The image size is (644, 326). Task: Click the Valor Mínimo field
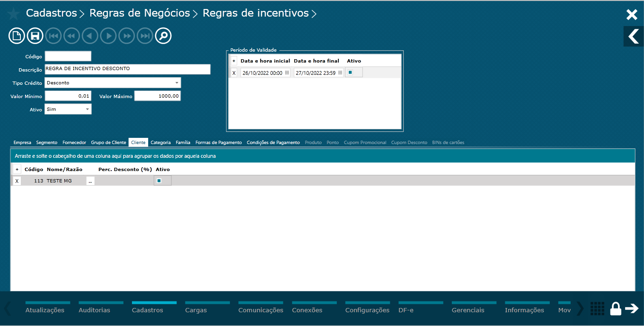click(x=68, y=96)
